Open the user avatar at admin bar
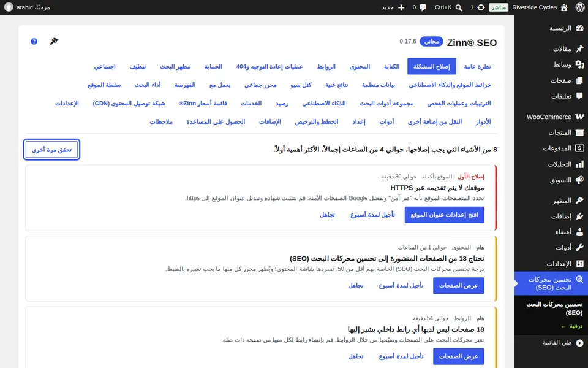This screenshot has height=368, width=588. click(9, 7)
